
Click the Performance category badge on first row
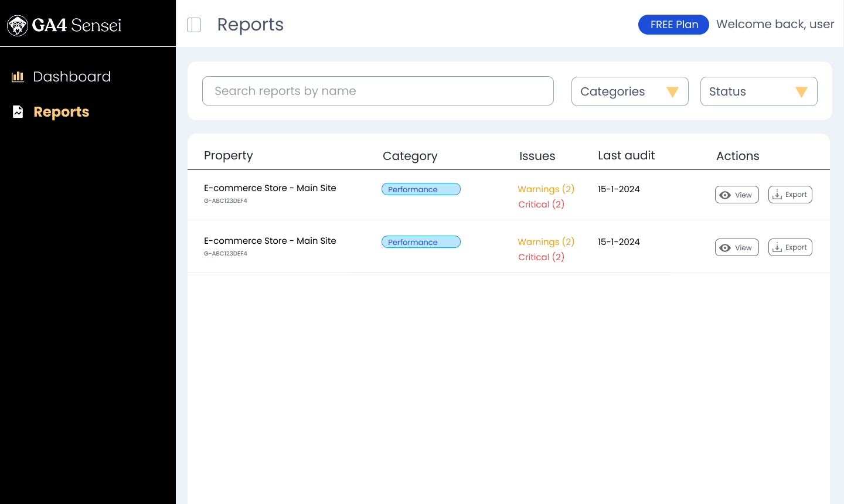pos(421,189)
